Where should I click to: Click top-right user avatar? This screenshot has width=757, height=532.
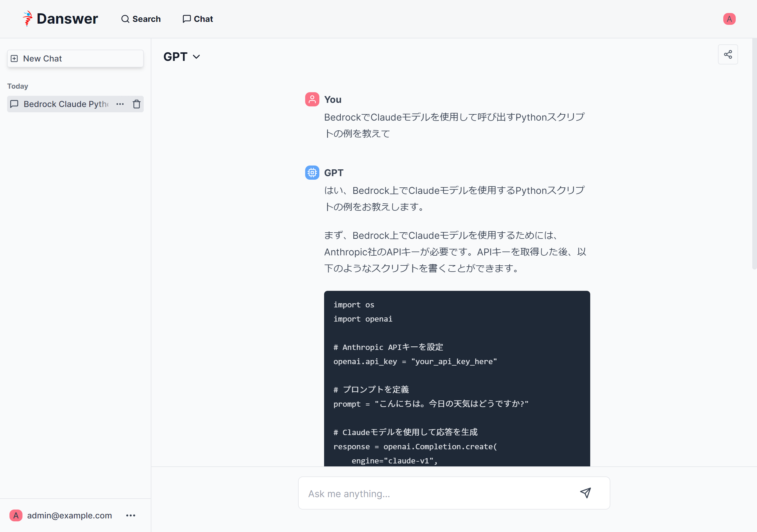[729, 19]
